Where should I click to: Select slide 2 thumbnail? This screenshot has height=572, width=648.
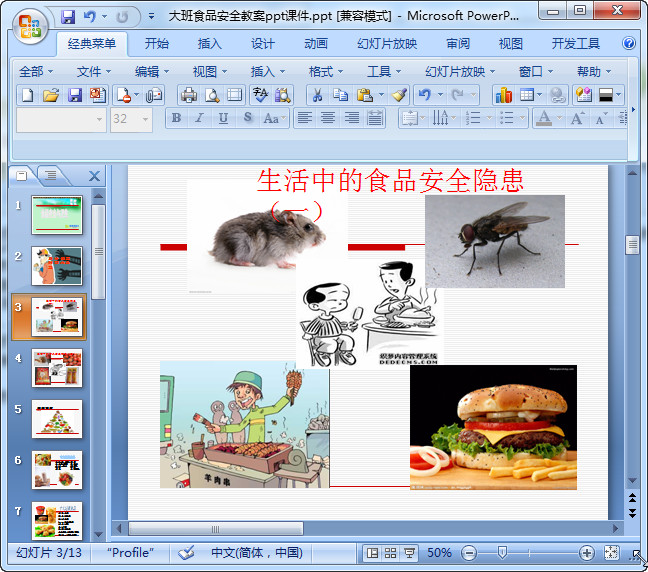click(57, 266)
